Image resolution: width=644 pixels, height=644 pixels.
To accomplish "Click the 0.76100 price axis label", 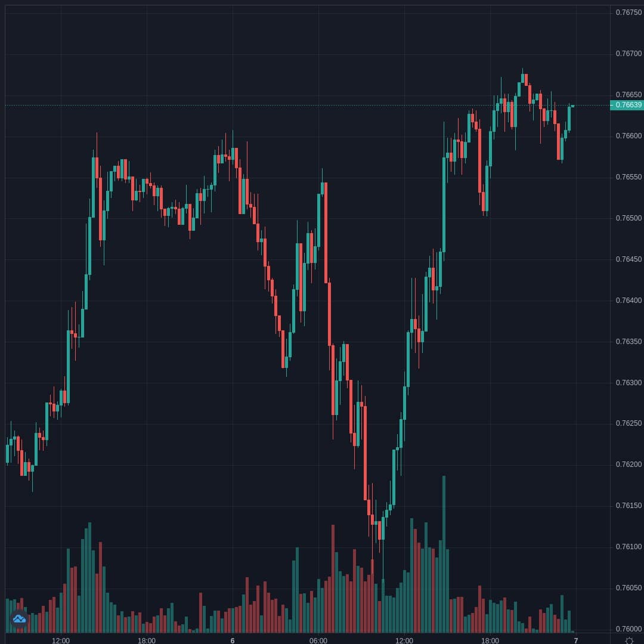I will coord(628,547).
